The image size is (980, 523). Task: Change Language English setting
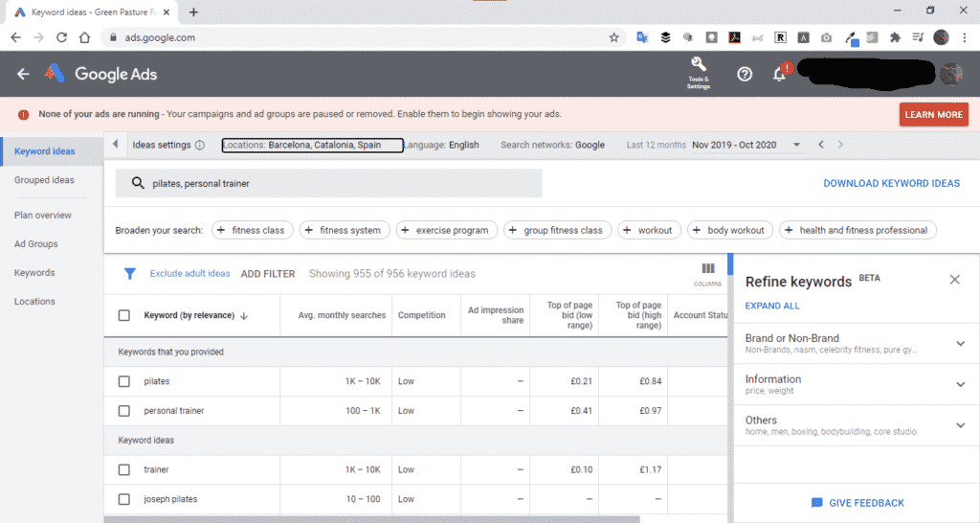442,145
